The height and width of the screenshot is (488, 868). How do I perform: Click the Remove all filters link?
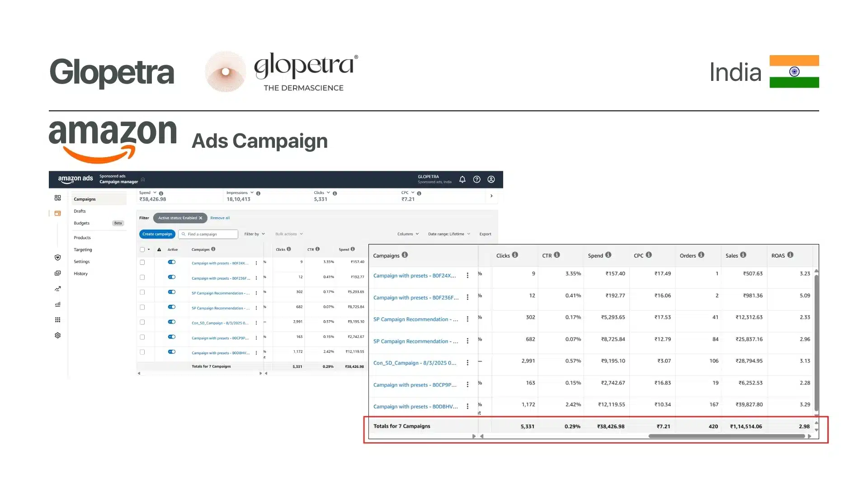click(220, 218)
